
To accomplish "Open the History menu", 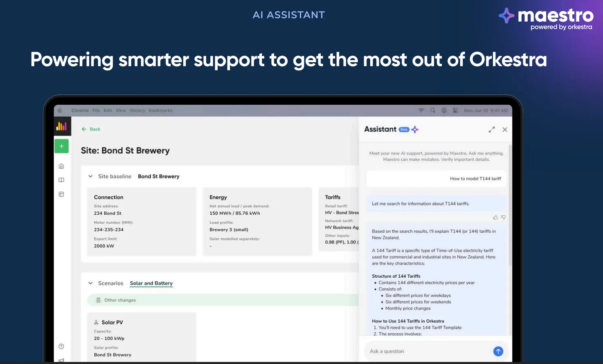I will 137,110.
